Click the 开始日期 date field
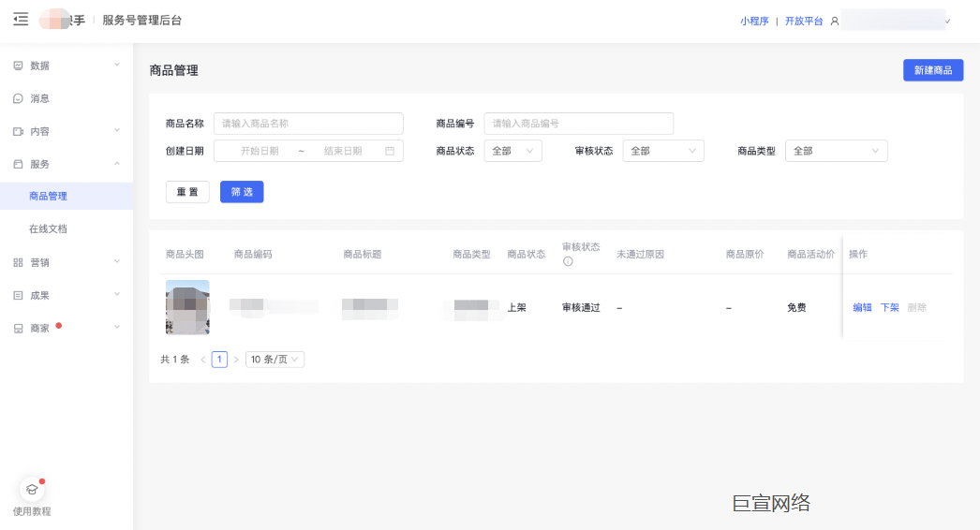The height and width of the screenshot is (530, 980). 260,151
